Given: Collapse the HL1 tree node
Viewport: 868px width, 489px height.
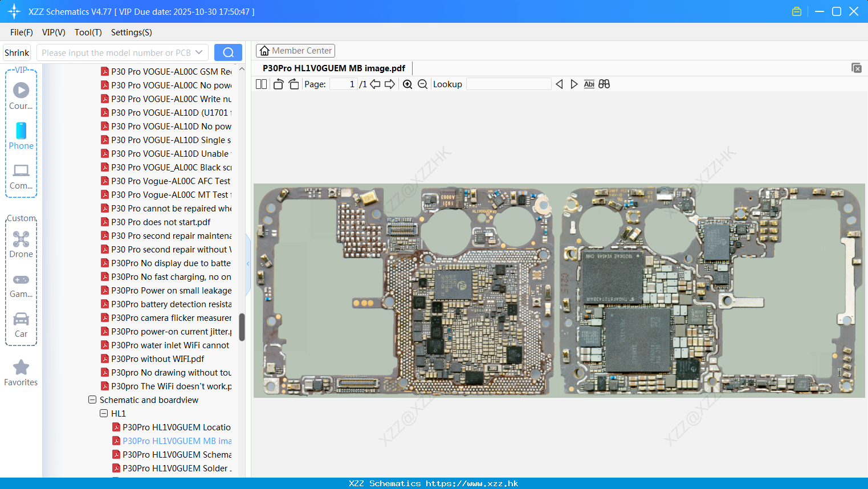Looking at the screenshot, I should [x=104, y=414].
